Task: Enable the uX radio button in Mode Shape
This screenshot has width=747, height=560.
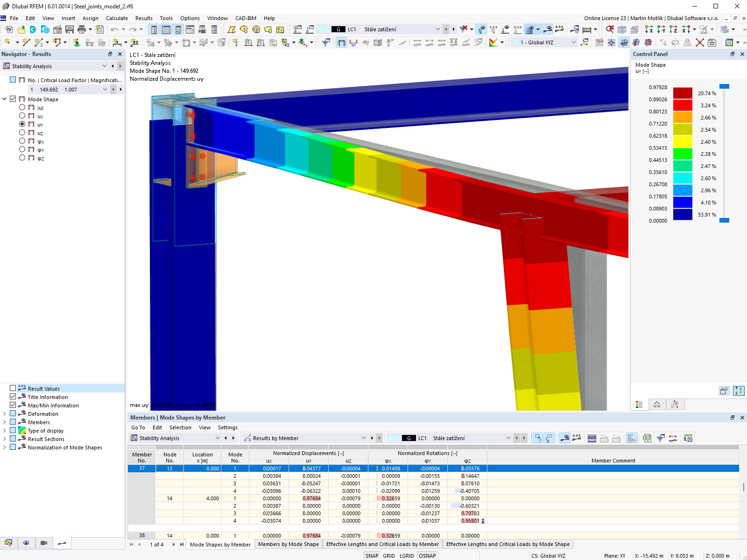Action: click(x=22, y=116)
